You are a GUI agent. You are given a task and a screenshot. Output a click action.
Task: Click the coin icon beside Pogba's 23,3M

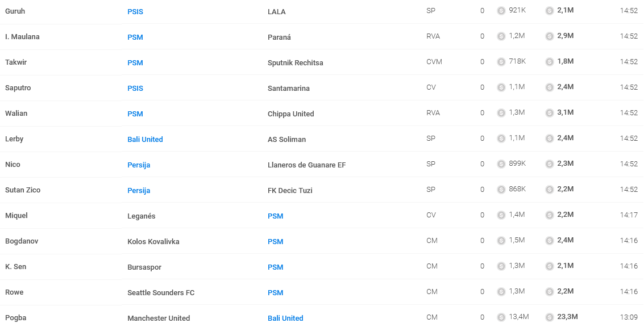click(550, 317)
